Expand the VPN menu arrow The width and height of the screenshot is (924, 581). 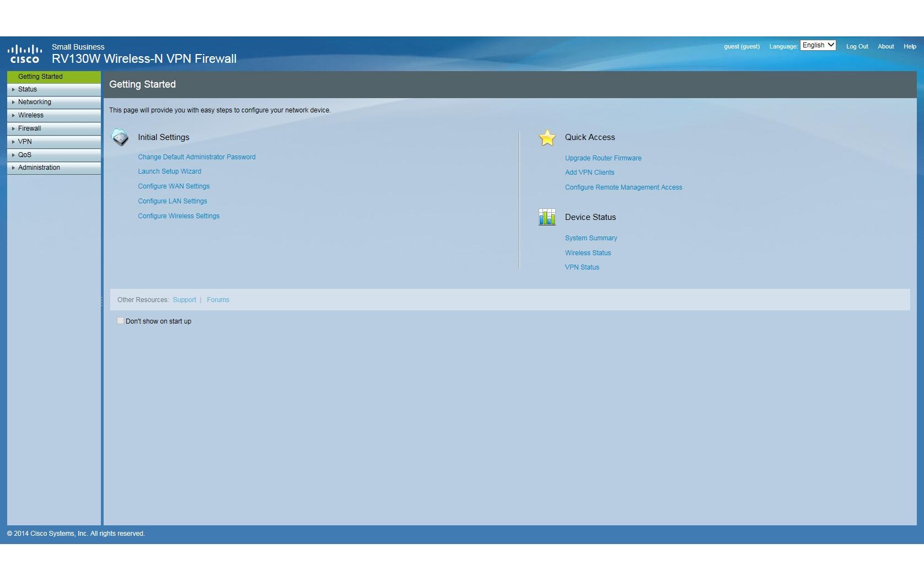point(13,142)
